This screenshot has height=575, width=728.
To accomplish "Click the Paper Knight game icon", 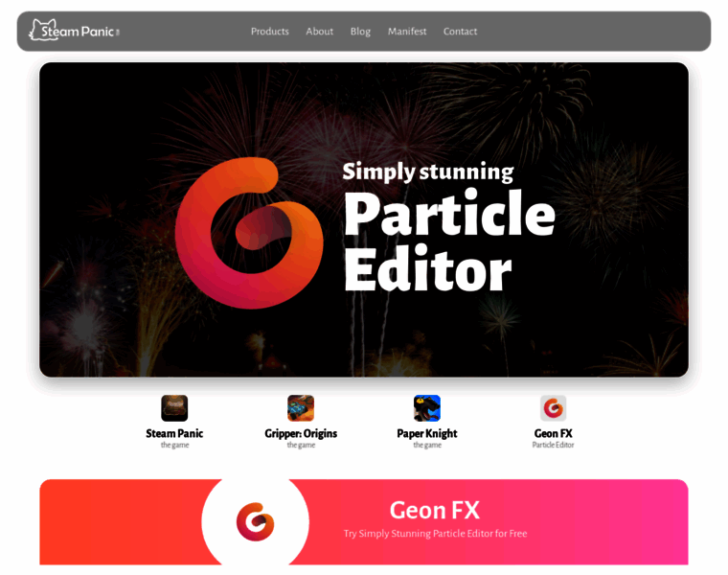I will coord(427,408).
